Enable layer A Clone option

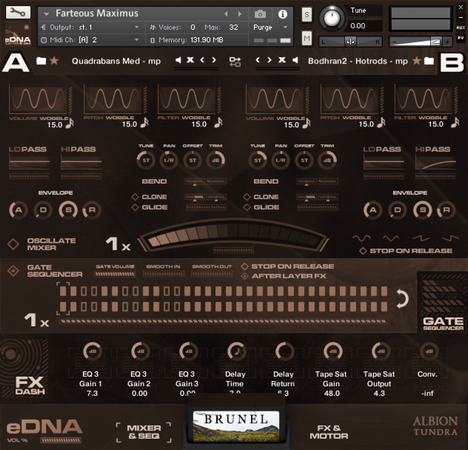pyautogui.click(x=135, y=197)
